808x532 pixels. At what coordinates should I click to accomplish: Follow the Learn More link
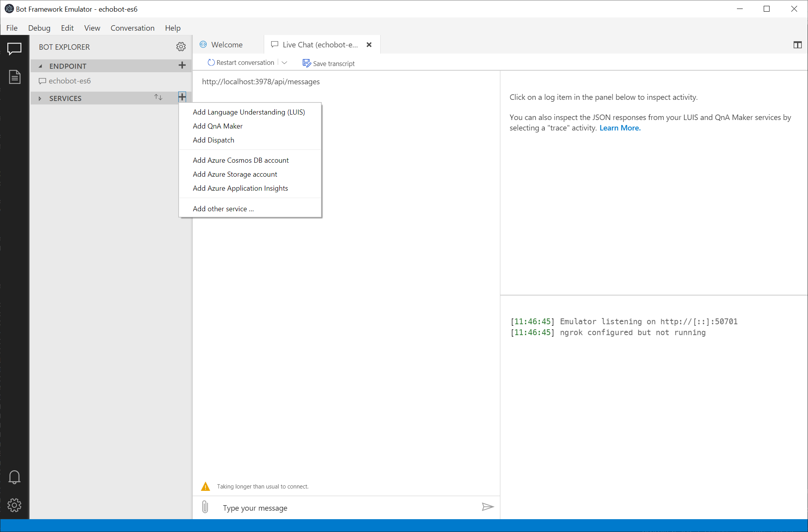click(620, 128)
